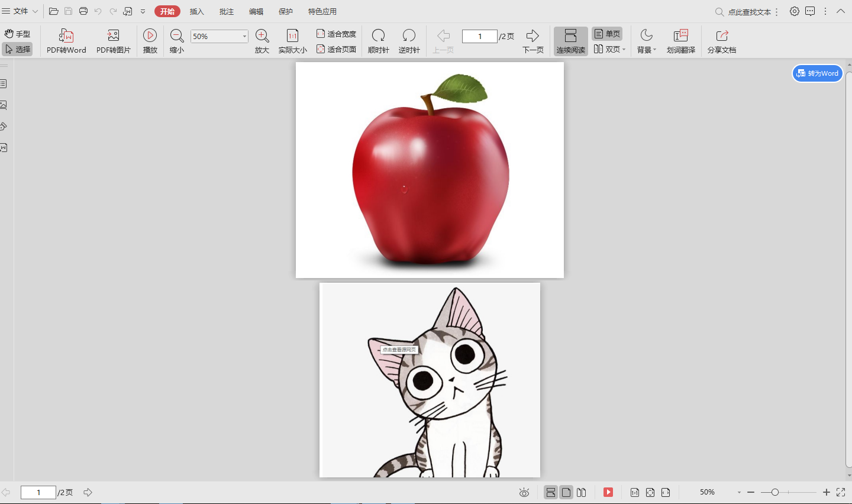Open the settings gear icon
This screenshot has height=504, width=852.
(x=795, y=11)
